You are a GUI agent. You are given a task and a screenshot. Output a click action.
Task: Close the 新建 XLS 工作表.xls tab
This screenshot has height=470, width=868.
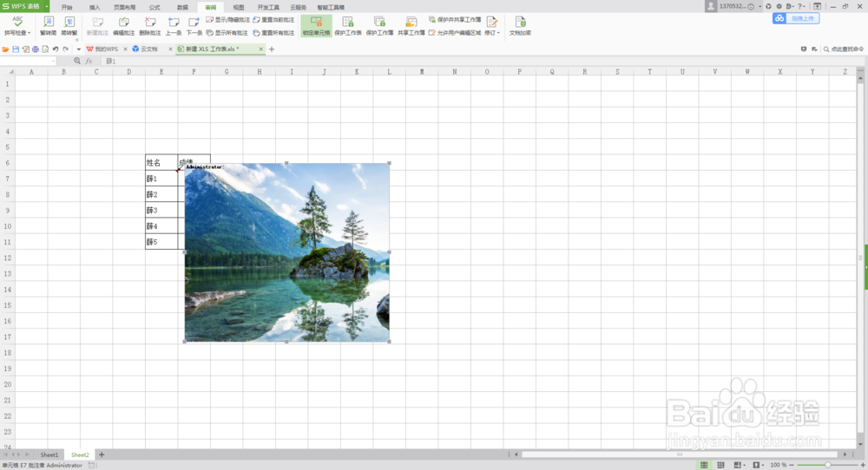coord(261,49)
